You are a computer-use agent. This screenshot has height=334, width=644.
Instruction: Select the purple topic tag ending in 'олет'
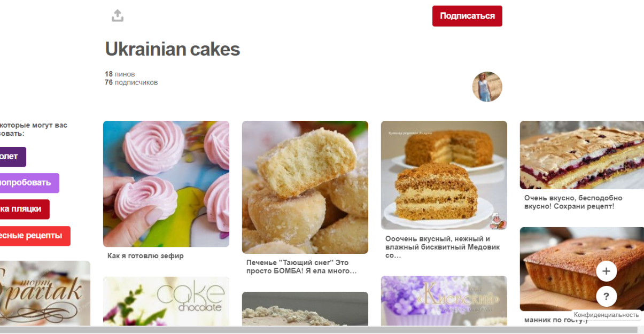click(x=12, y=157)
